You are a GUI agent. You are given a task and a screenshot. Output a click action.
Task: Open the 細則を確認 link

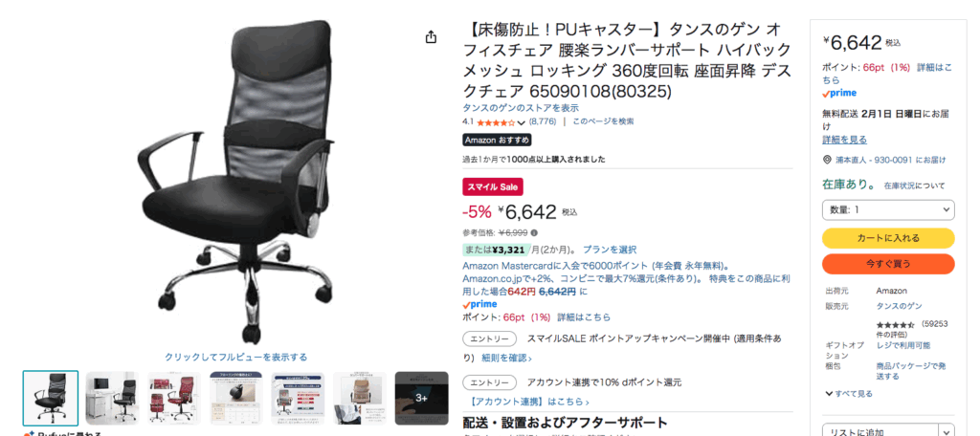tap(506, 358)
